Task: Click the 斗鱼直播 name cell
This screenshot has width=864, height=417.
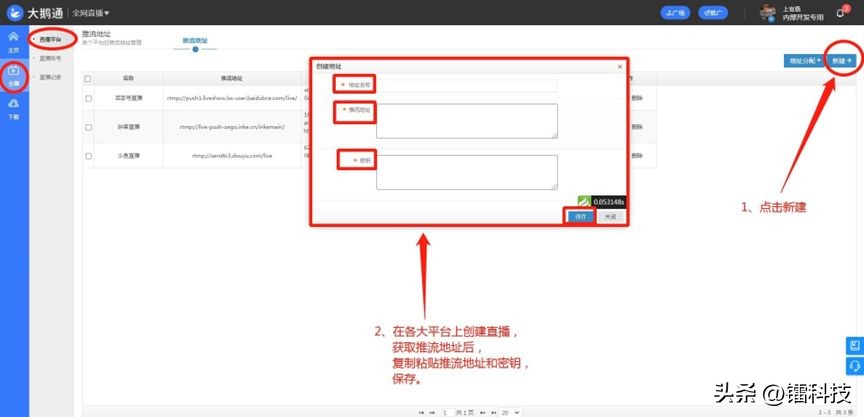Action: coord(128,156)
